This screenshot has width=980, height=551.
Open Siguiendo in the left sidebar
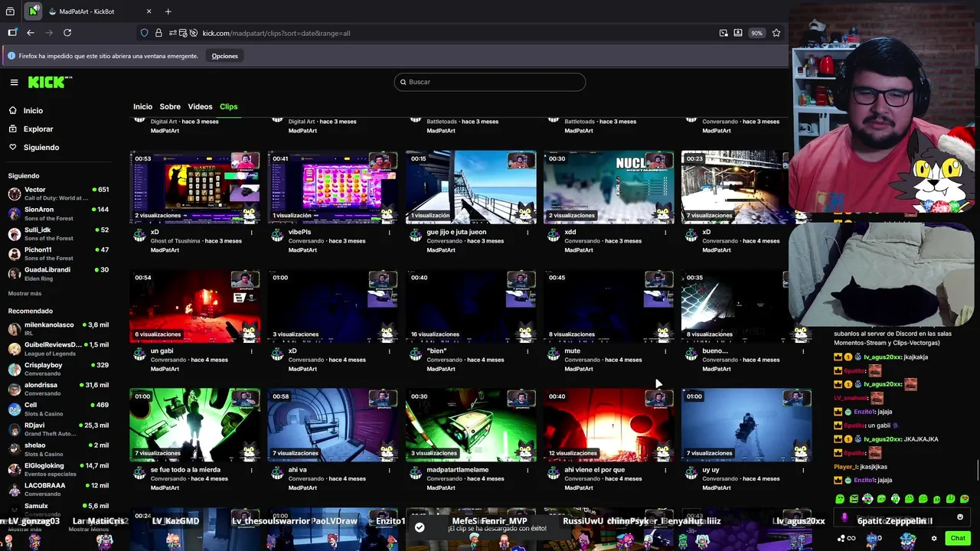pos(41,148)
